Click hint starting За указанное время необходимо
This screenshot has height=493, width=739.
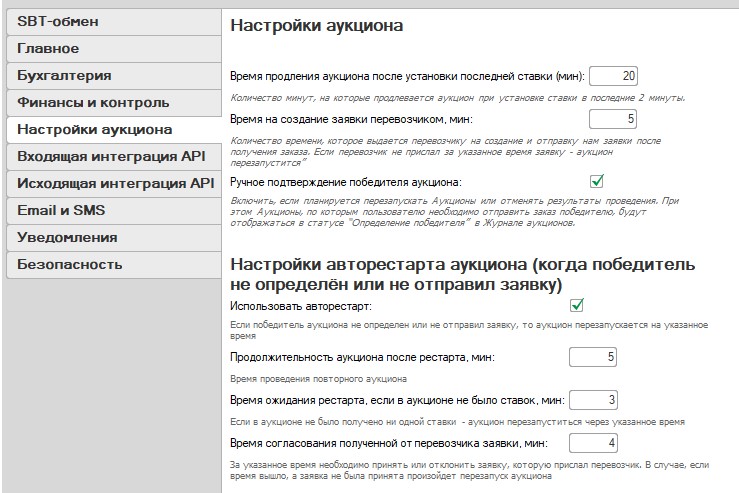pos(469,470)
